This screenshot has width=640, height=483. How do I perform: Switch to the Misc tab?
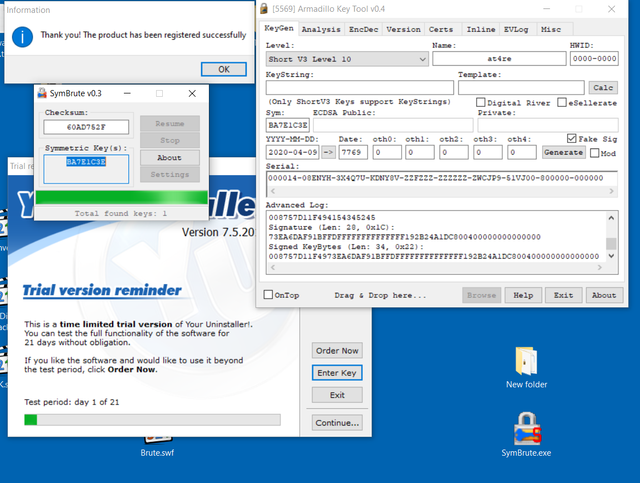point(551,29)
